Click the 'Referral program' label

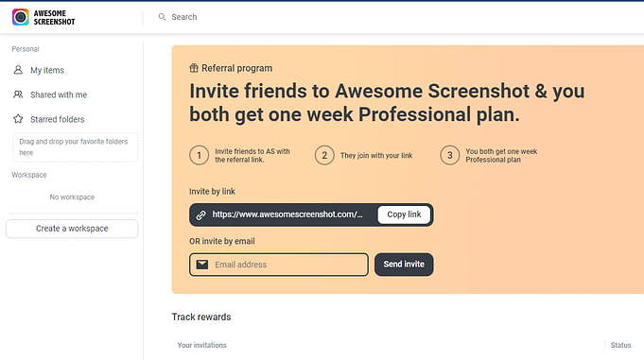(236, 68)
